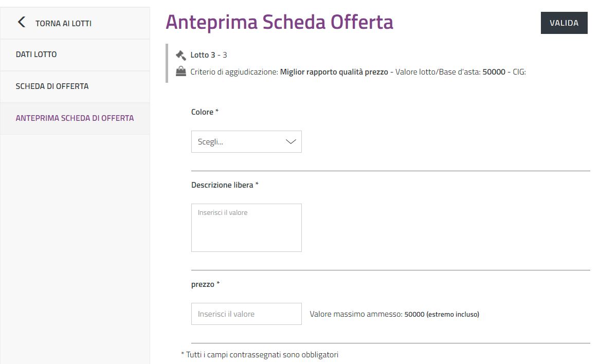Click the 'Descrizione libera *' label
The image size is (599, 364).
[x=225, y=185]
